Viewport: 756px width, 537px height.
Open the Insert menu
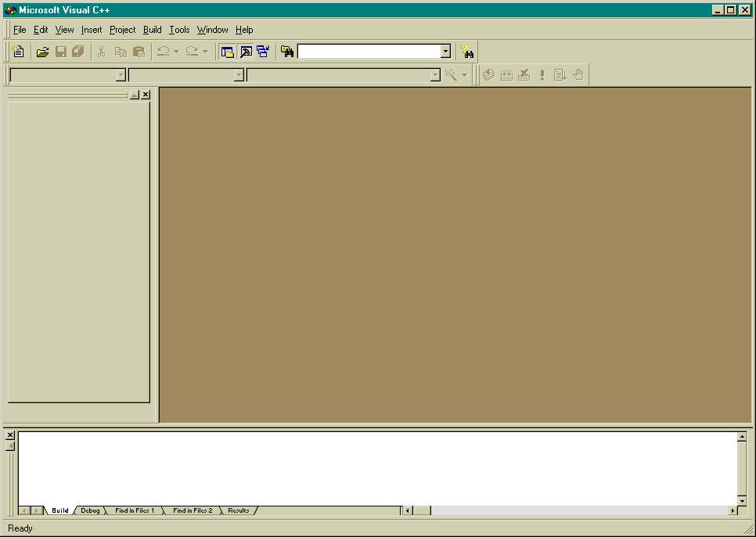(x=92, y=30)
